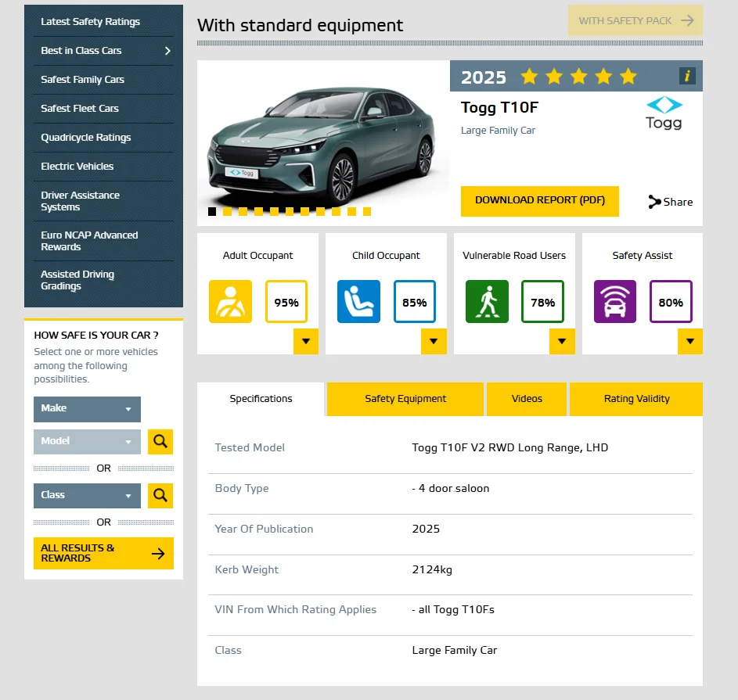Click With Safety Pack button
The height and width of the screenshot is (700, 738).
(635, 20)
